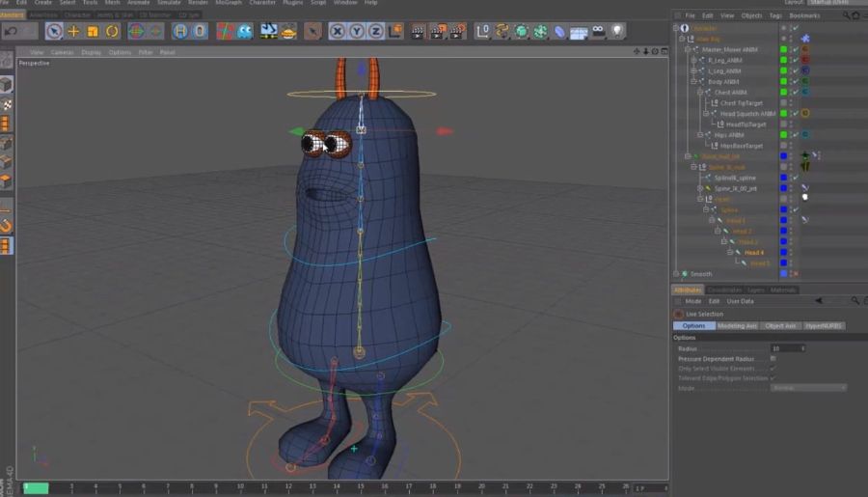The height and width of the screenshot is (497, 868).
Task: Switch to HyperNURBS tab
Action: click(x=824, y=326)
